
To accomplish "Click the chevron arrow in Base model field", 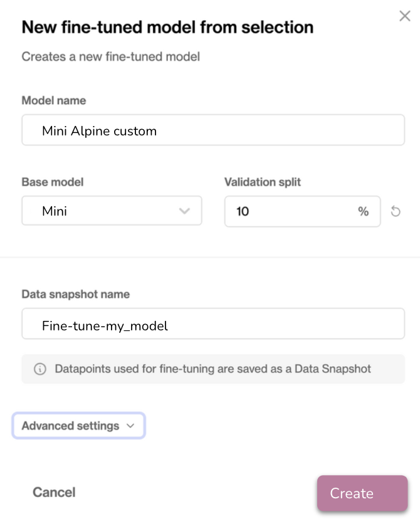I will [x=184, y=211].
